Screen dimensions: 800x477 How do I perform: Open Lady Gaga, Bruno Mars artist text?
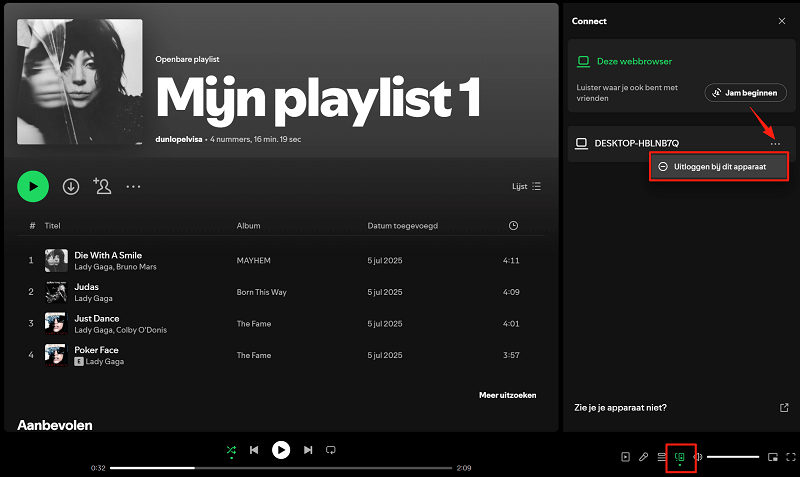click(x=115, y=267)
